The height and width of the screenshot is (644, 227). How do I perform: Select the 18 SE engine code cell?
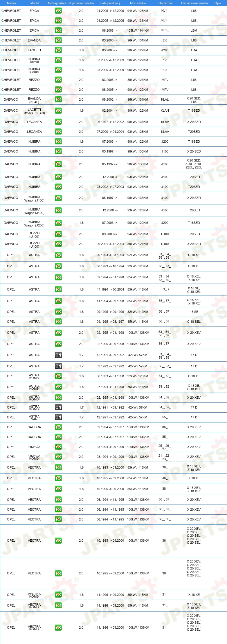pos(194,312)
